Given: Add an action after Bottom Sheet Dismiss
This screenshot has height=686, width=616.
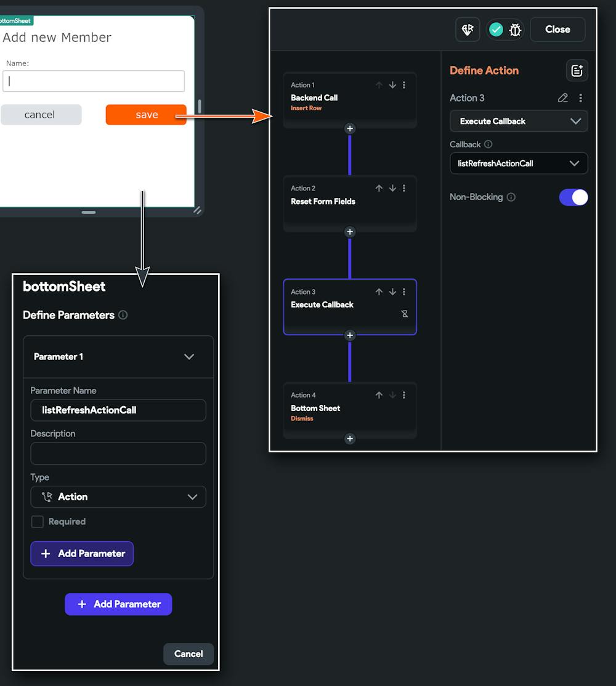Looking at the screenshot, I should tap(350, 439).
